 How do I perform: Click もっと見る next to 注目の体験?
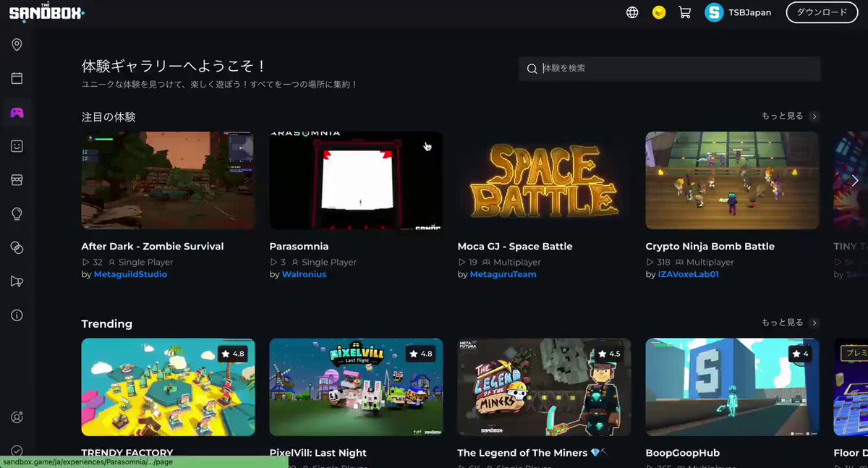pyautogui.click(x=782, y=116)
